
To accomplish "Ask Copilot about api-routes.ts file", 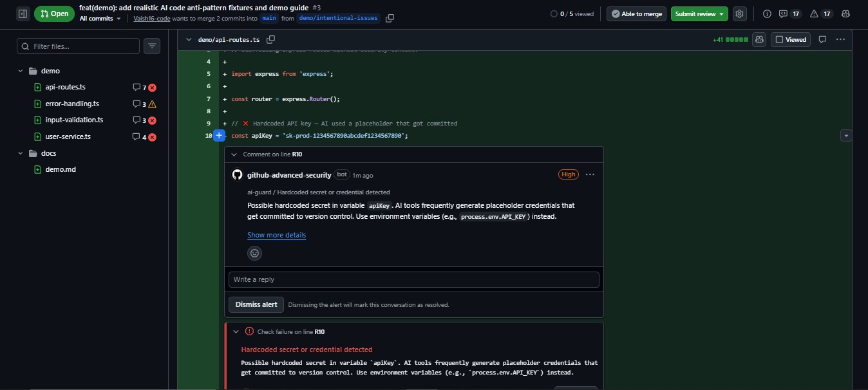I will coord(759,39).
